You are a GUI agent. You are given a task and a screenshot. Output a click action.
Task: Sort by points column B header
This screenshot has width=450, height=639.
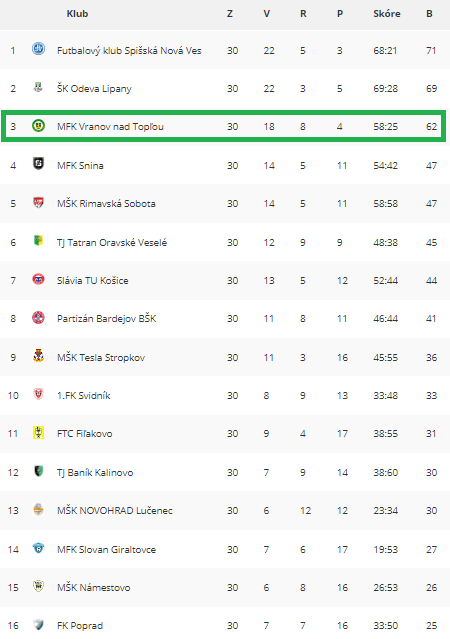(x=429, y=14)
